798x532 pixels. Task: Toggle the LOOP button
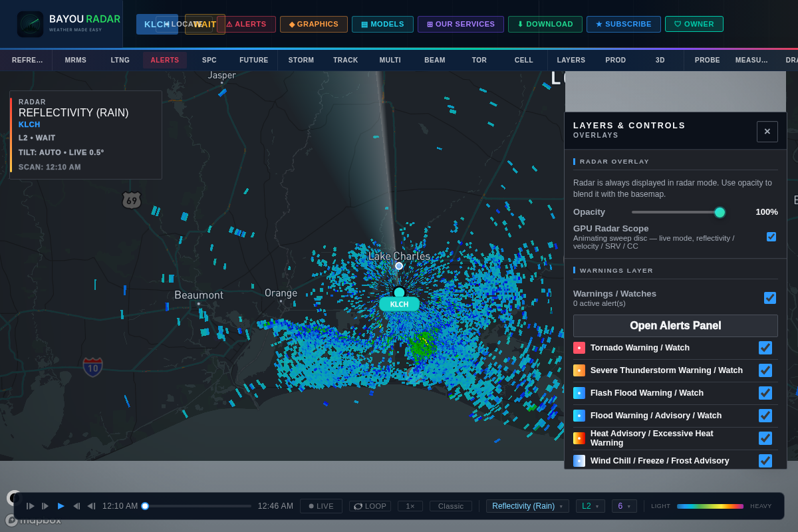point(370,506)
